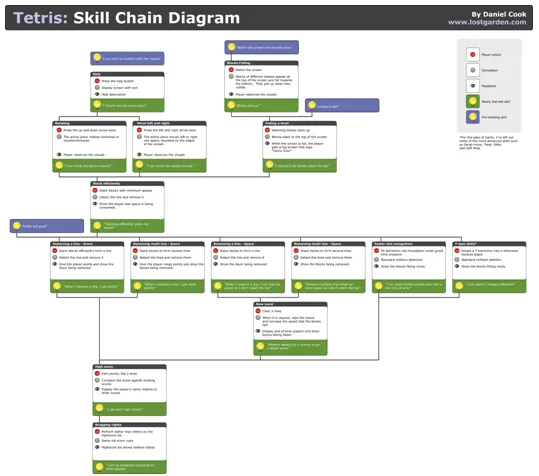The width and height of the screenshot is (539, 476).
Task: Open the www.lostgarden.com link
Action: (487, 22)
